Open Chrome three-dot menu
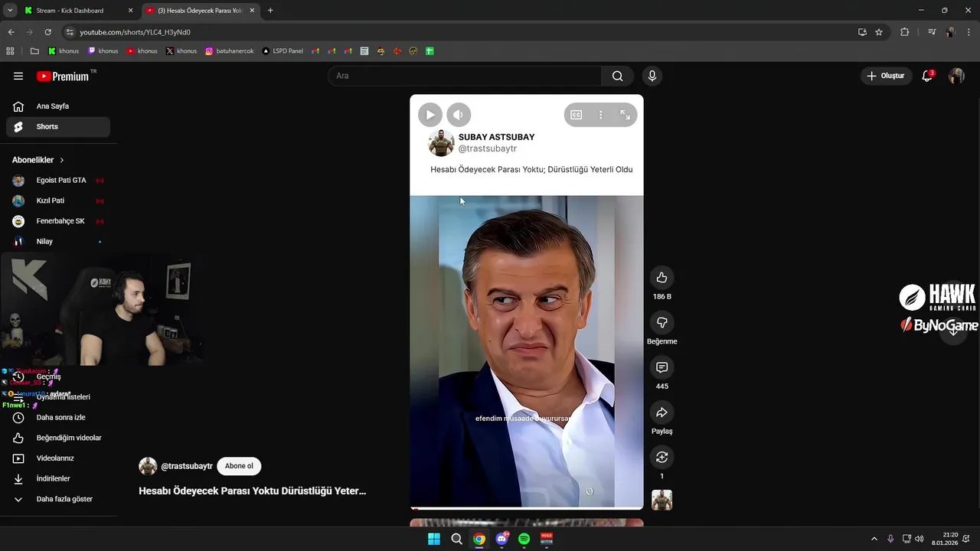980x551 pixels. tap(969, 32)
